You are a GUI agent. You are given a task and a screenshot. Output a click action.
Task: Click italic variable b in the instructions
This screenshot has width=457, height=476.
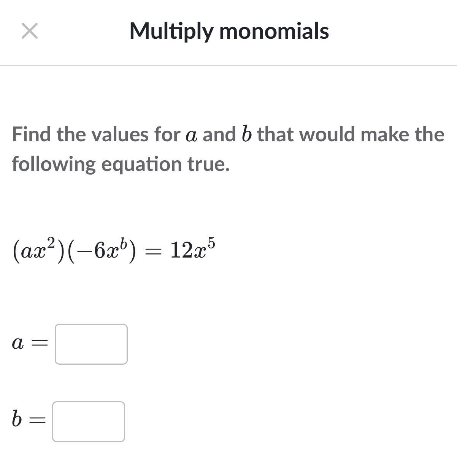(x=246, y=134)
